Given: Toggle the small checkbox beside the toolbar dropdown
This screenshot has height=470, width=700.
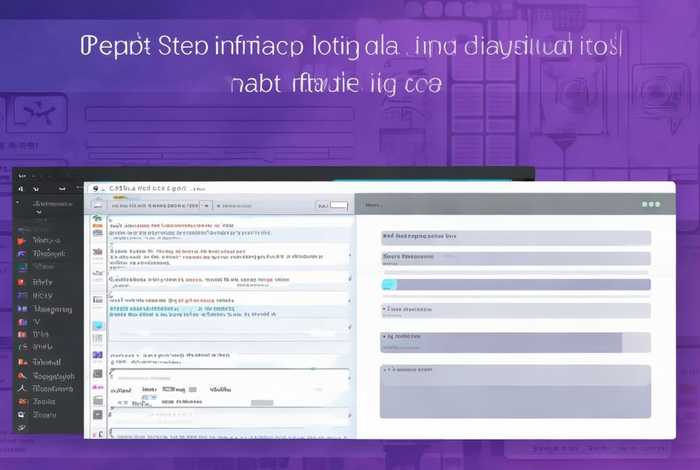Looking at the screenshot, I should pos(220,205).
